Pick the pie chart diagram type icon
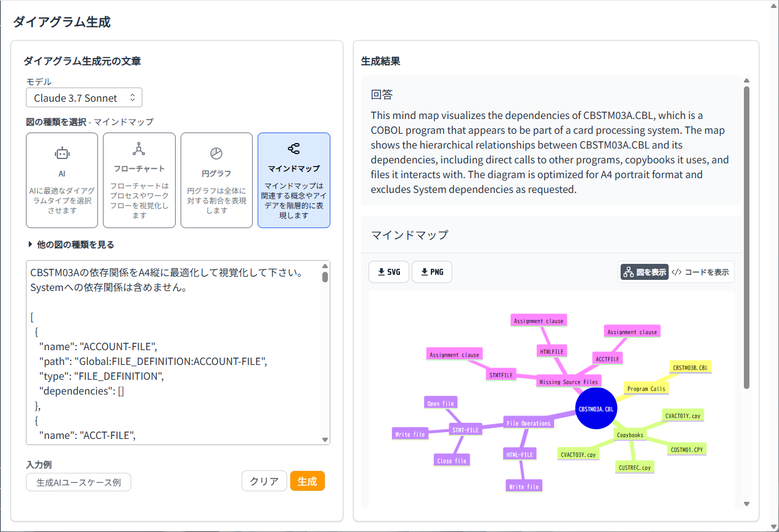Screen dimensions: 779x532 tap(216, 153)
